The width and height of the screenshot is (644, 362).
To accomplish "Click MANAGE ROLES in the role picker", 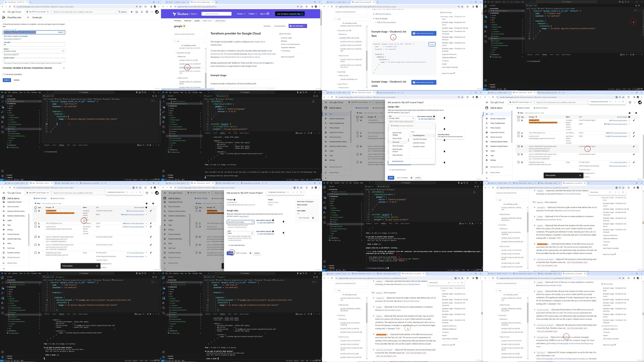I will click(397, 161).
